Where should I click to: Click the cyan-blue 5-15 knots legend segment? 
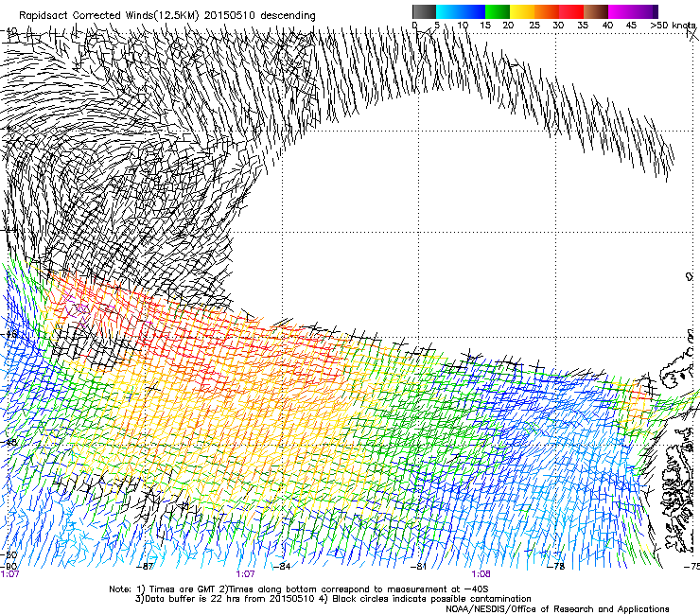(461, 11)
